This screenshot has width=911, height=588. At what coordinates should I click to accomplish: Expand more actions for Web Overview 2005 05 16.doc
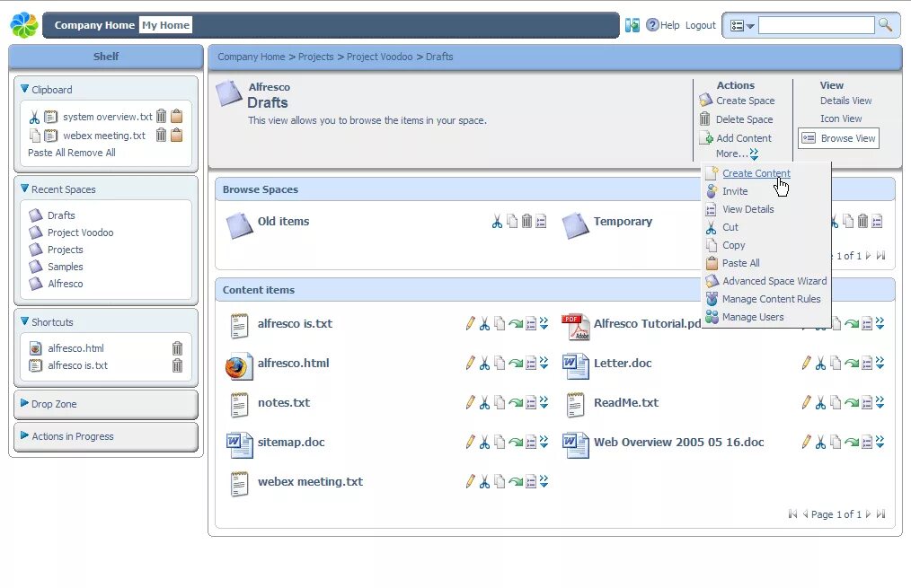(880, 443)
